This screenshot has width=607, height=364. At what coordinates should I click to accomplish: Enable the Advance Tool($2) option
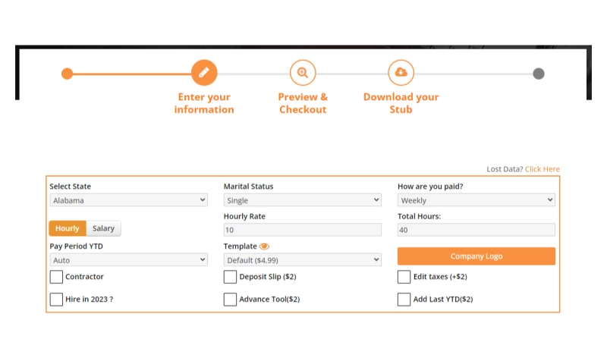[230, 300]
